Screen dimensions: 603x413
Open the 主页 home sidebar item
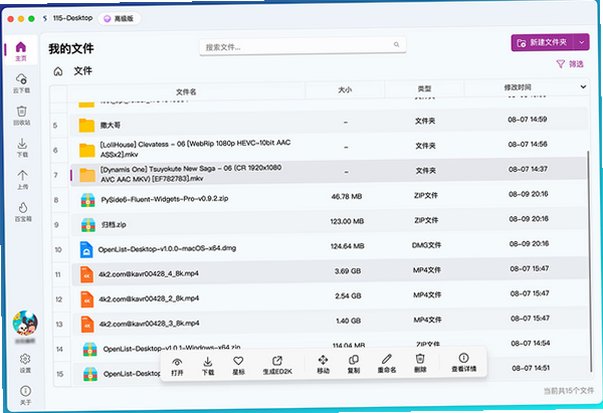click(21, 51)
